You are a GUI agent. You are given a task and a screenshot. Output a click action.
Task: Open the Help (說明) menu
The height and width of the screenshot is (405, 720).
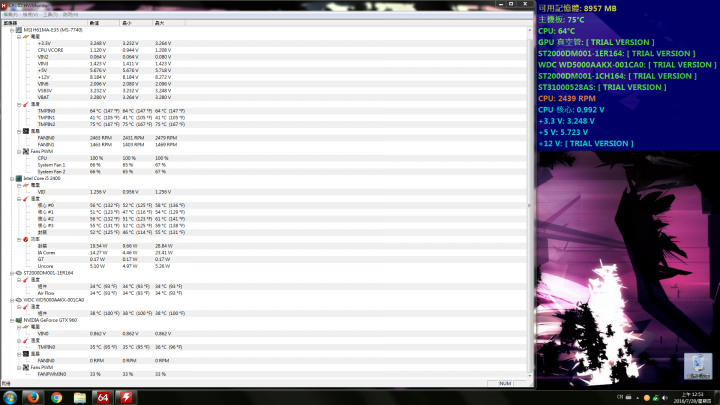[x=70, y=15]
